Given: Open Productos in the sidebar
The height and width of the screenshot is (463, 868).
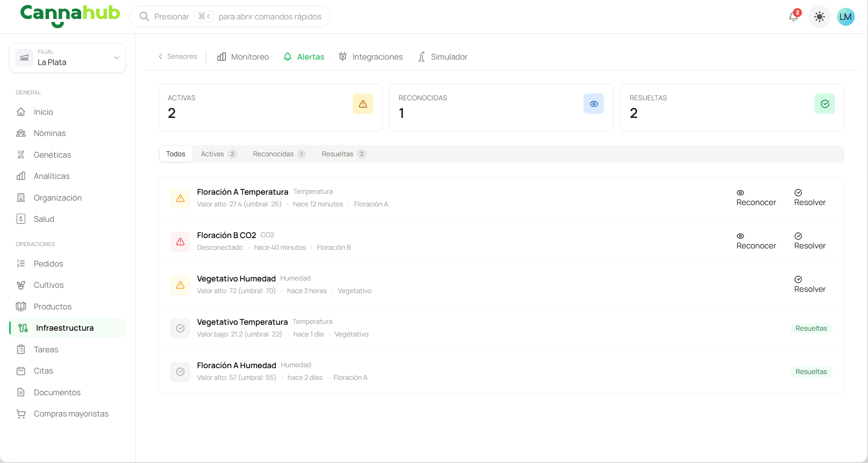Looking at the screenshot, I should 67,307.
